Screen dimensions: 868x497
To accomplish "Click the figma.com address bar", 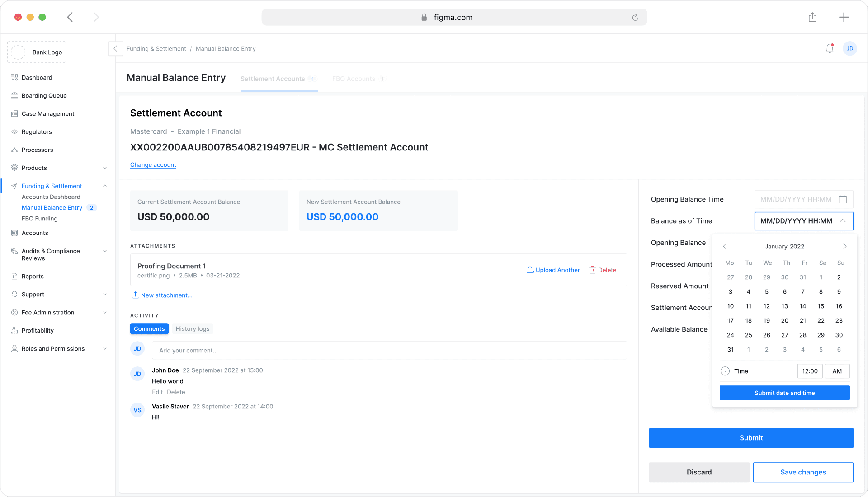I will click(454, 17).
